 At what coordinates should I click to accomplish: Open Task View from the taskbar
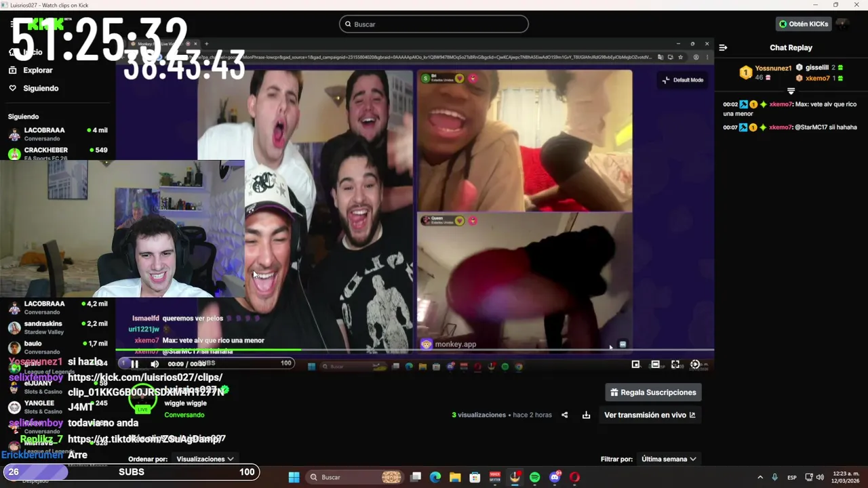click(x=416, y=477)
